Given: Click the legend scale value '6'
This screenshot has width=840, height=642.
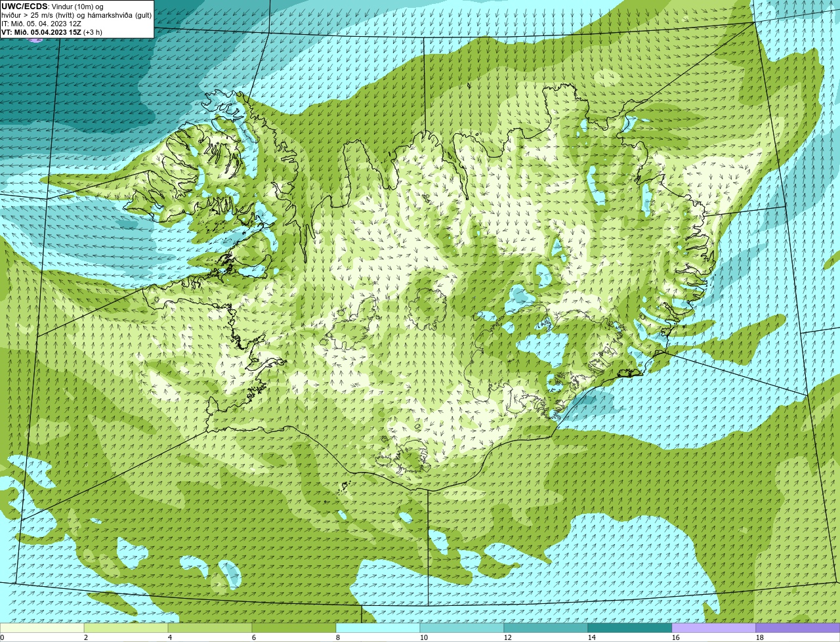Looking at the screenshot, I should pyautogui.click(x=254, y=637).
